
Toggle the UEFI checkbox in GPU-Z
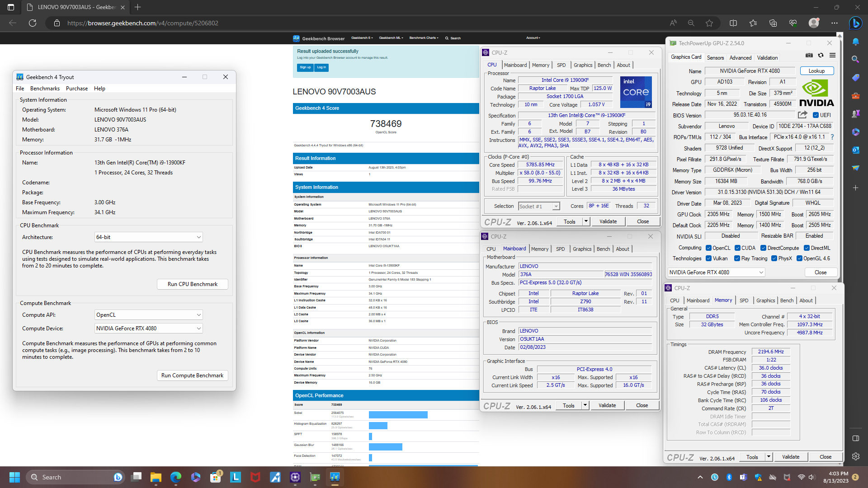816,115
